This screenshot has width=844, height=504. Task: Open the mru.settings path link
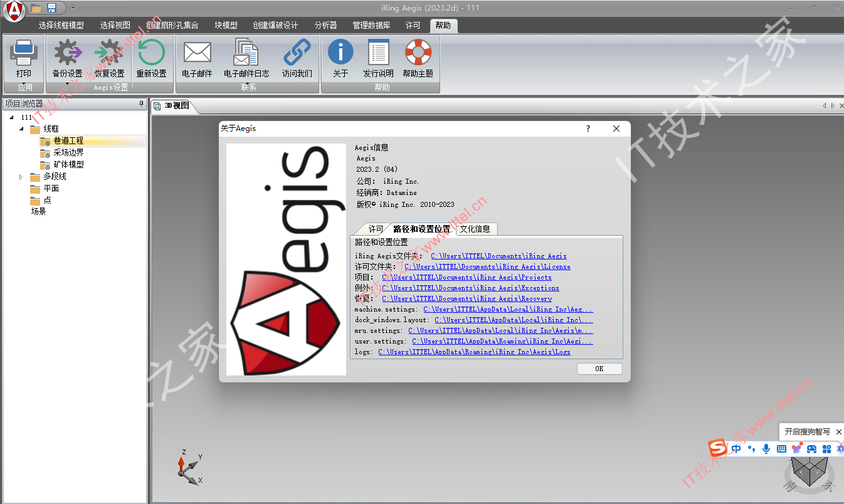tap(500, 330)
